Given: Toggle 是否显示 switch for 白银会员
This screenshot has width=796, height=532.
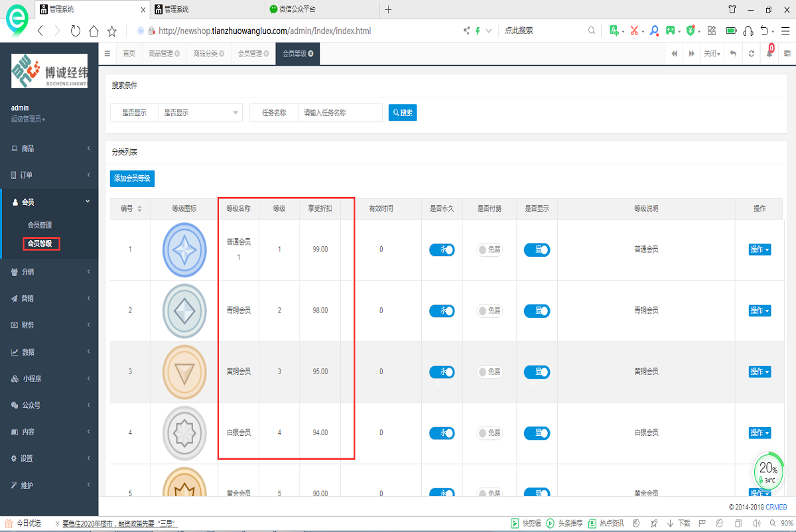Looking at the screenshot, I should click(537, 432).
